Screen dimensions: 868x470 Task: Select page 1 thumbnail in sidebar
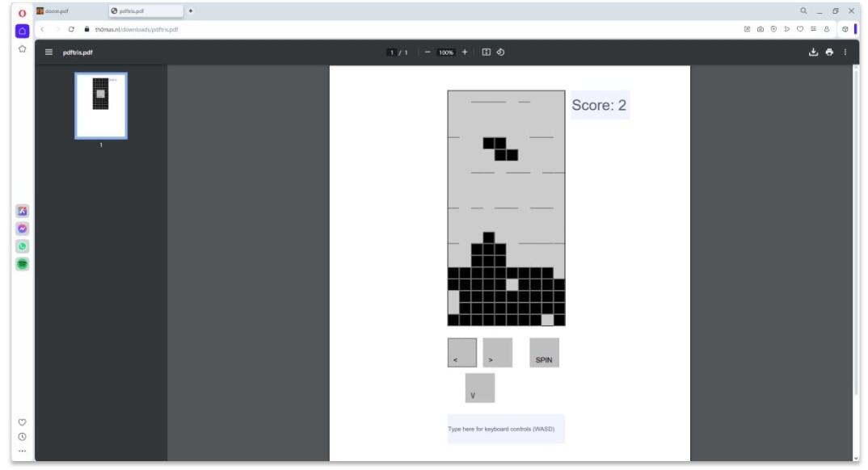pos(101,106)
